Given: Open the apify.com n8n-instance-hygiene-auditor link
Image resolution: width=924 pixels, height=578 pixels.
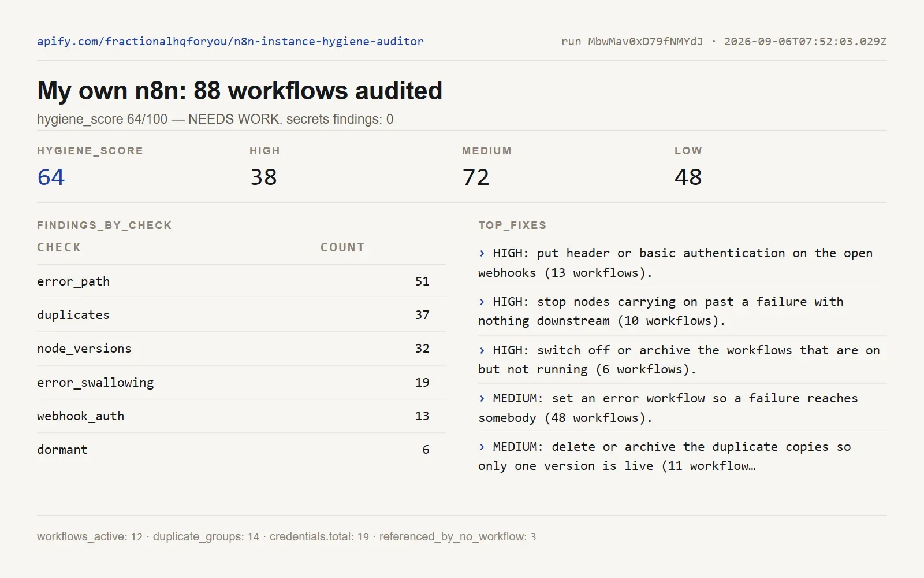Looking at the screenshot, I should click(230, 42).
